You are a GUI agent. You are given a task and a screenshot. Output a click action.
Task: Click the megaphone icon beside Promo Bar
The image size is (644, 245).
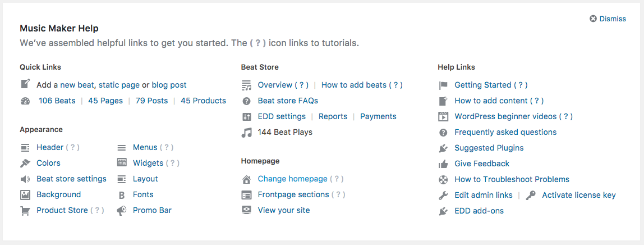click(x=121, y=211)
